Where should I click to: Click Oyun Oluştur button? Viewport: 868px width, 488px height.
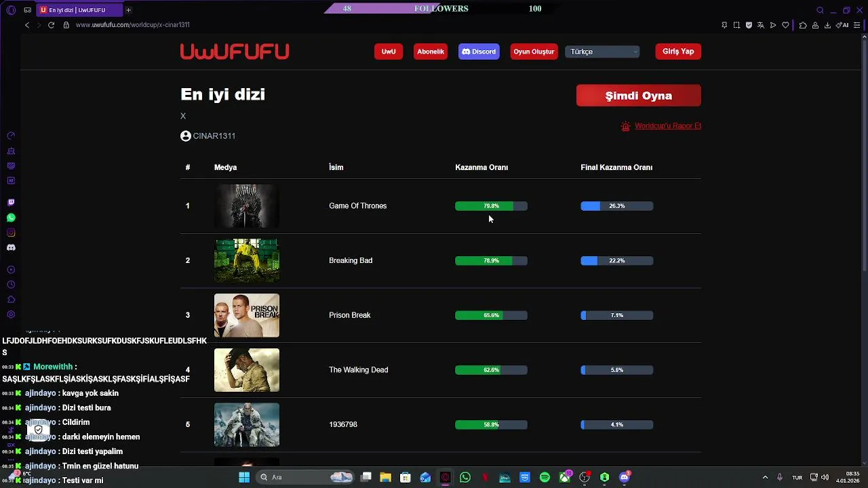point(534,52)
